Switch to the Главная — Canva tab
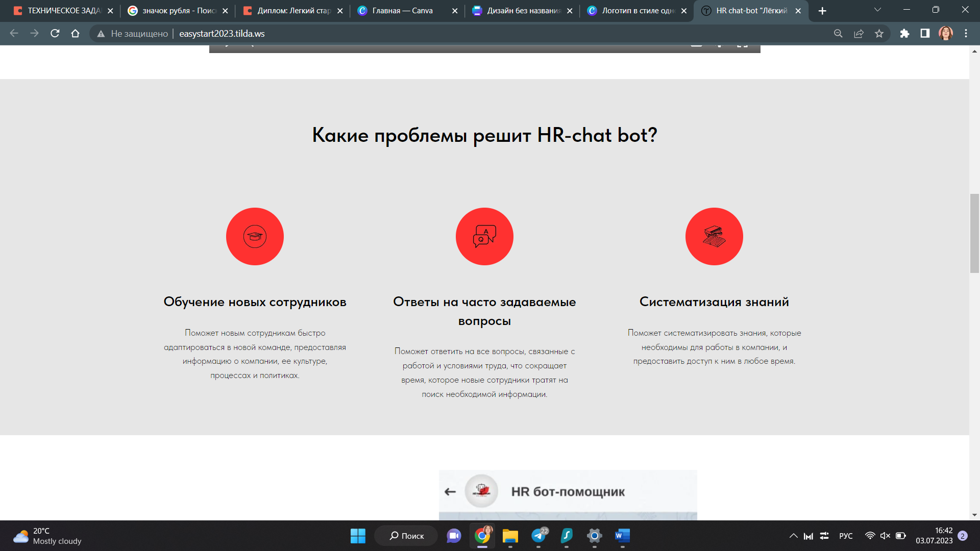The image size is (980, 551). 402,11
